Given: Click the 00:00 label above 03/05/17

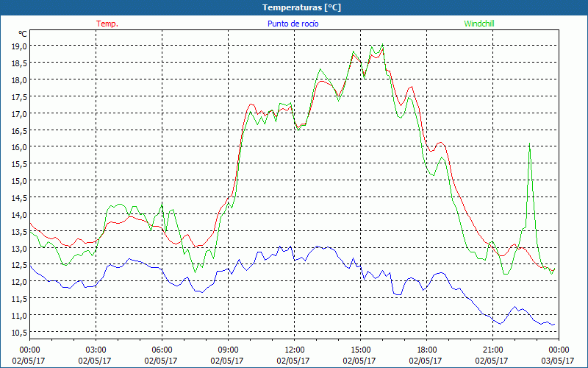Looking at the screenshot, I should 559,350.
